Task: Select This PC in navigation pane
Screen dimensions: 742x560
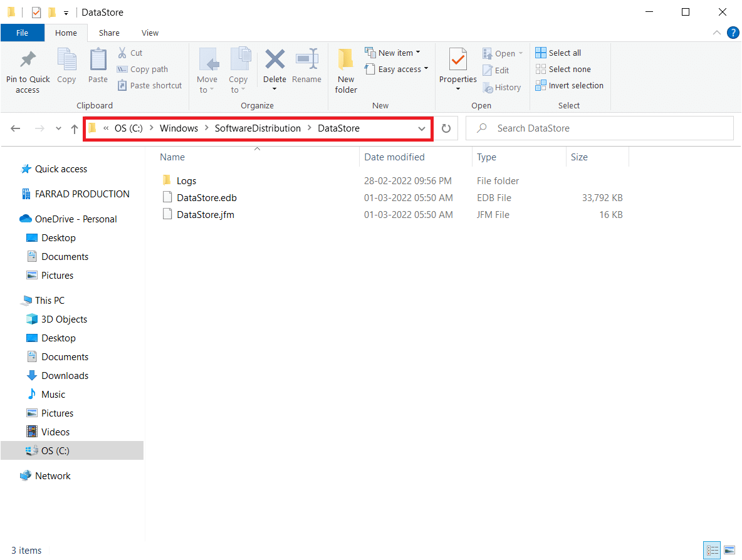Action: (50, 300)
